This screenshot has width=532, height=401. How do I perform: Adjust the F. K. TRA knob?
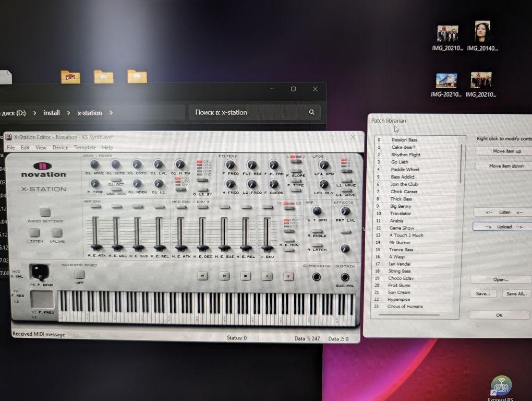[273, 166]
